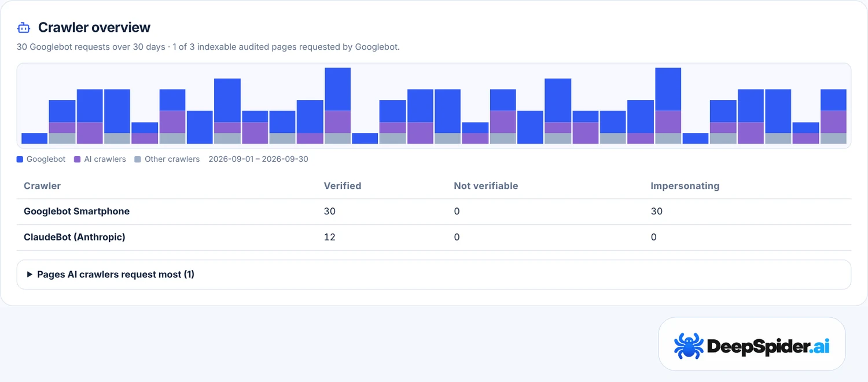The width and height of the screenshot is (868, 382).
Task: Click the Crawler overview heading
Action: [94, 27]
